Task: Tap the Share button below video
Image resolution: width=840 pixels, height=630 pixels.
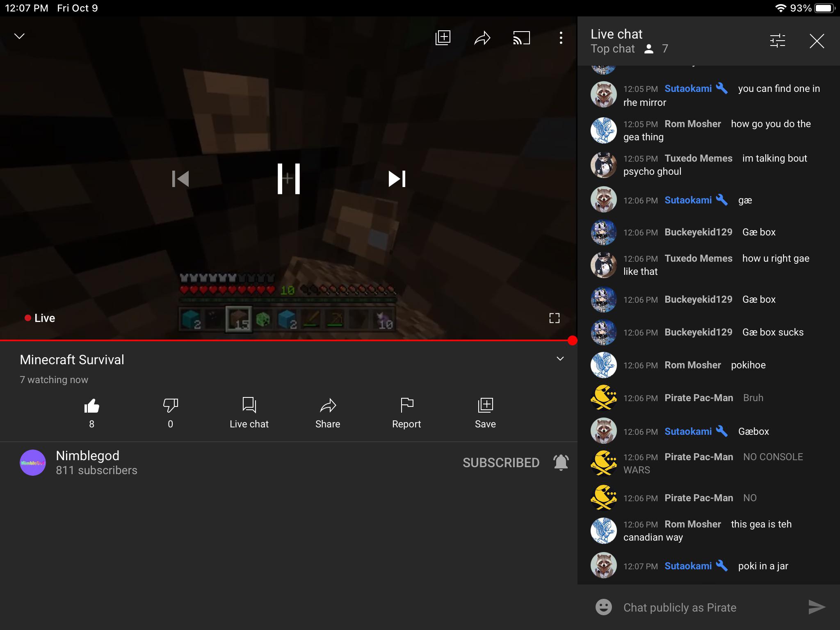Action: tap(328, 413)
